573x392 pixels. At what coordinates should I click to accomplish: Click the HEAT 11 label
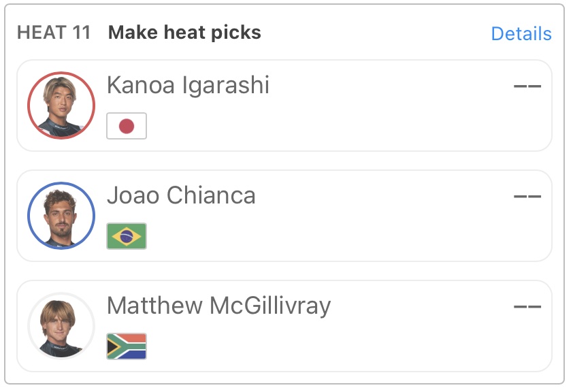[54, 33]
